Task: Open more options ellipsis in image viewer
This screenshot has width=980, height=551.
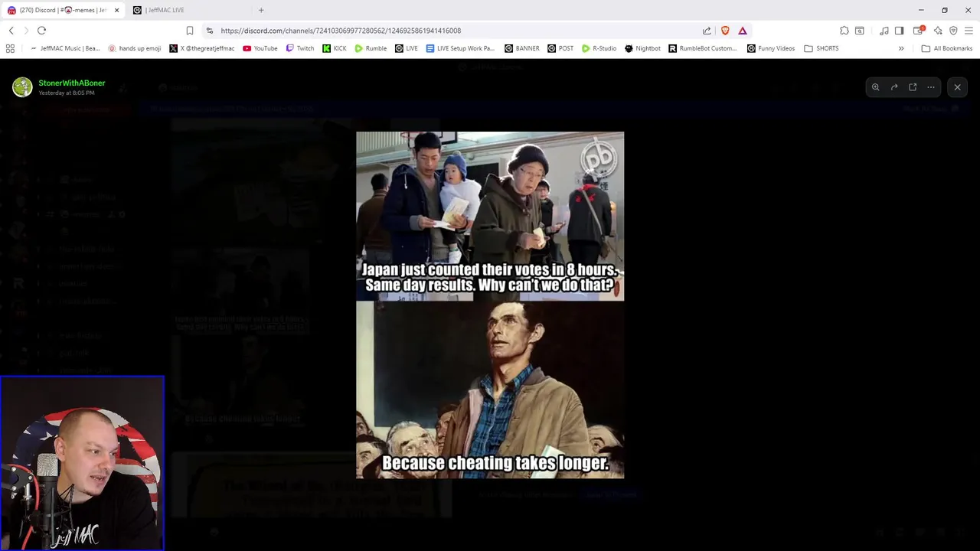Action: click(931, 87)
